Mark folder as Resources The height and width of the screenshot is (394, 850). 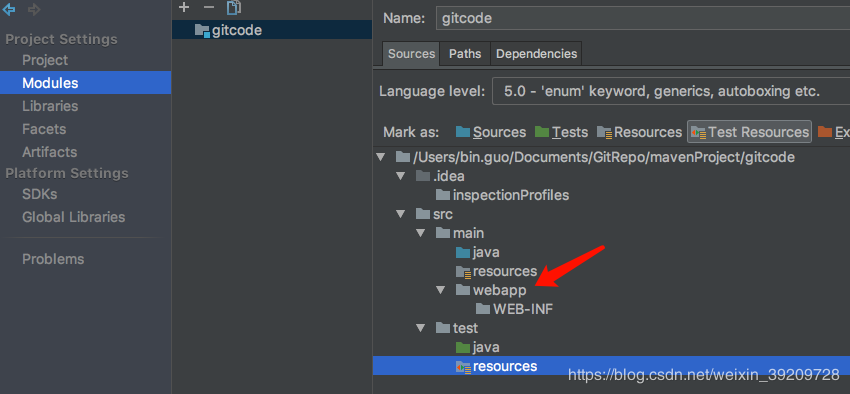[640, 132]
